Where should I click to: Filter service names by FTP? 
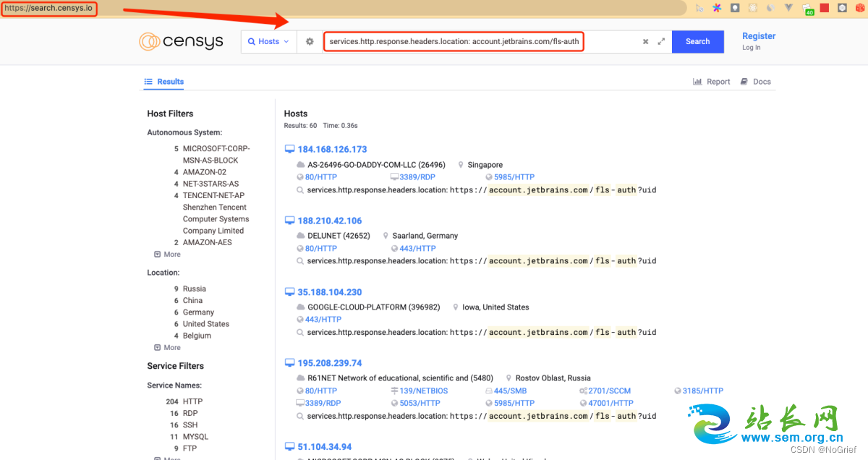pos(190,448)
